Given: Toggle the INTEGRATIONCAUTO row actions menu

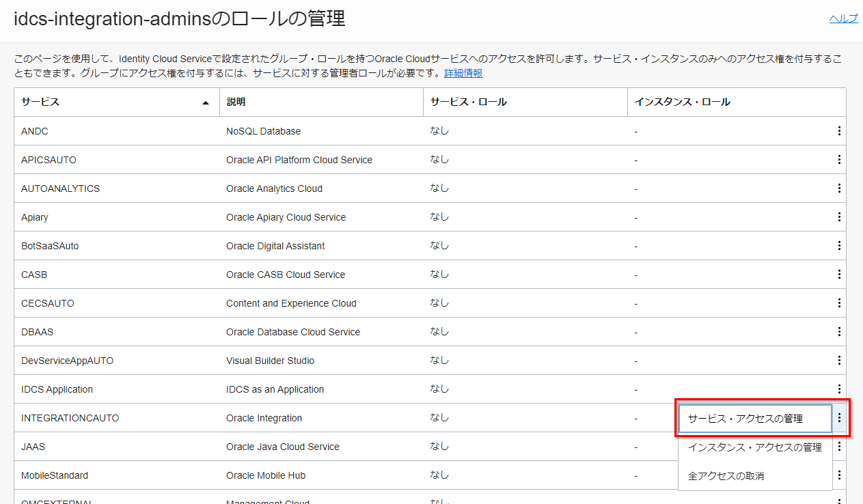Looking at the screenshot, I should pyautogui.click(x=839, y=418).
